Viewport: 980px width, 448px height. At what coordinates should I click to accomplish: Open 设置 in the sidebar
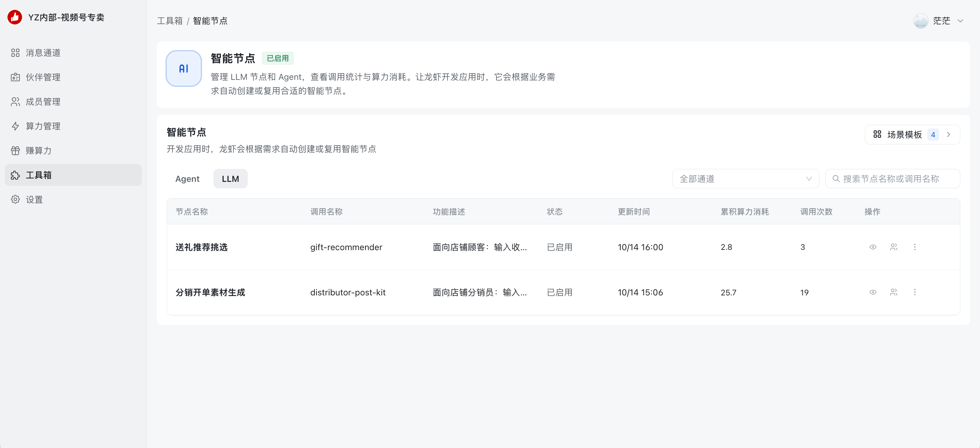pos(73,200)
